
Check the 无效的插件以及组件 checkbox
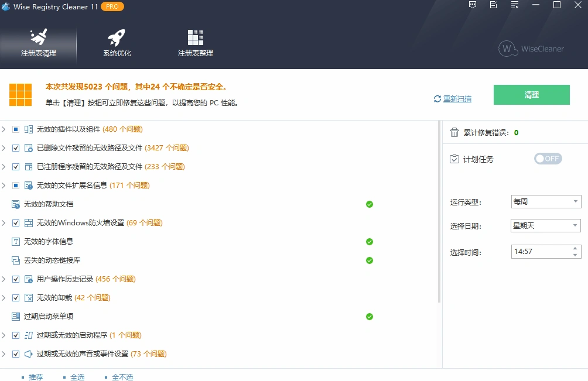[x=16, y=129]
